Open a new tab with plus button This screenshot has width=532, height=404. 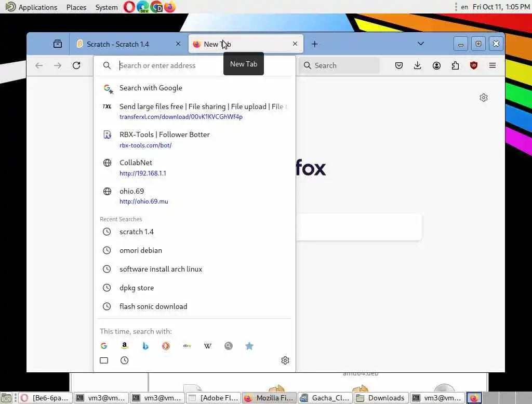click(x=315, y=44)
